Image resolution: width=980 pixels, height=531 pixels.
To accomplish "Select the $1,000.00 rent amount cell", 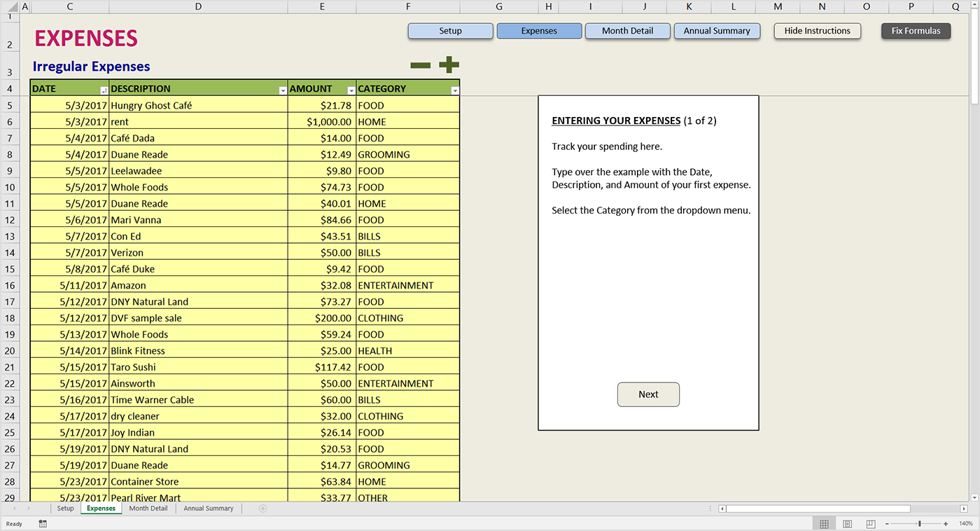I will pyautogui.click(x=322, y=122).
